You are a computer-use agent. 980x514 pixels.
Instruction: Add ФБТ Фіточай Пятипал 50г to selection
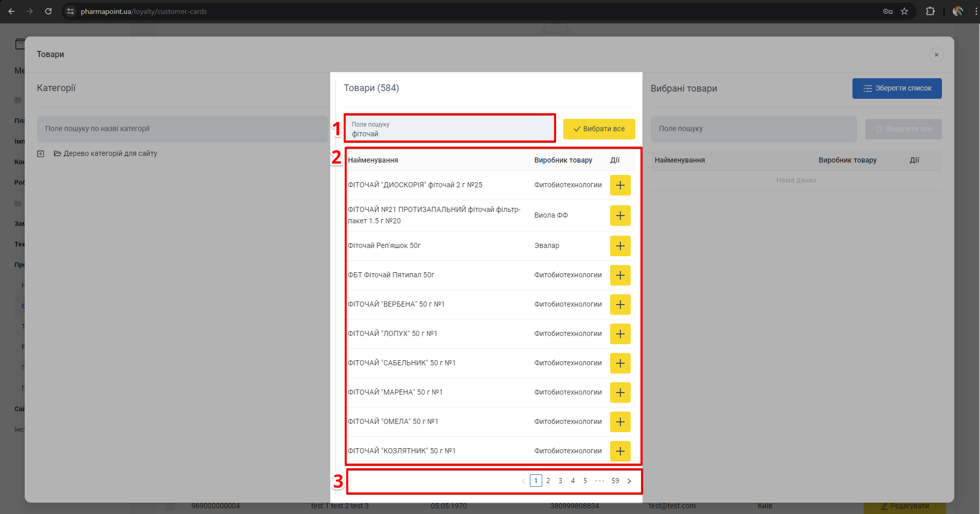pyautogui.click(x=620, y=275)
